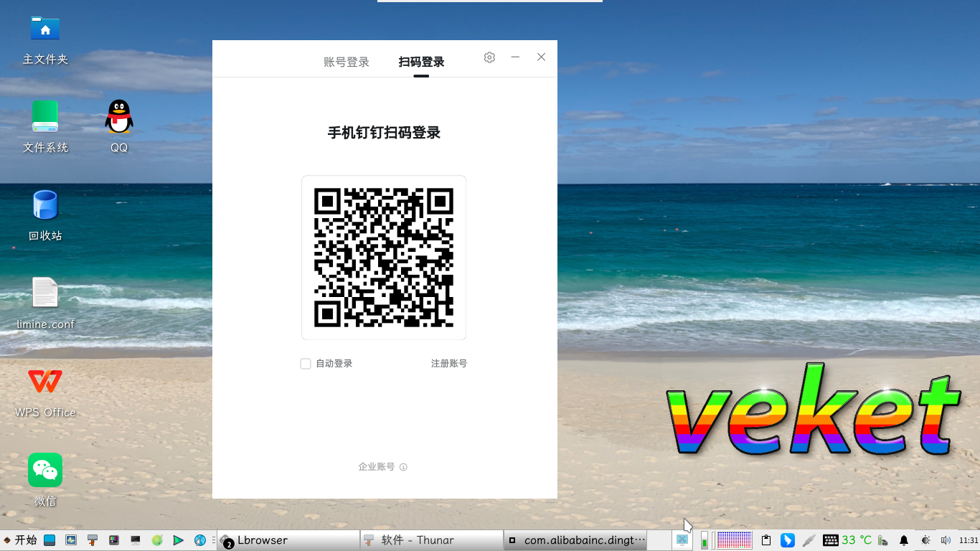
Task: Click the blue DingTalk tray icon
Action: (788, 540)
